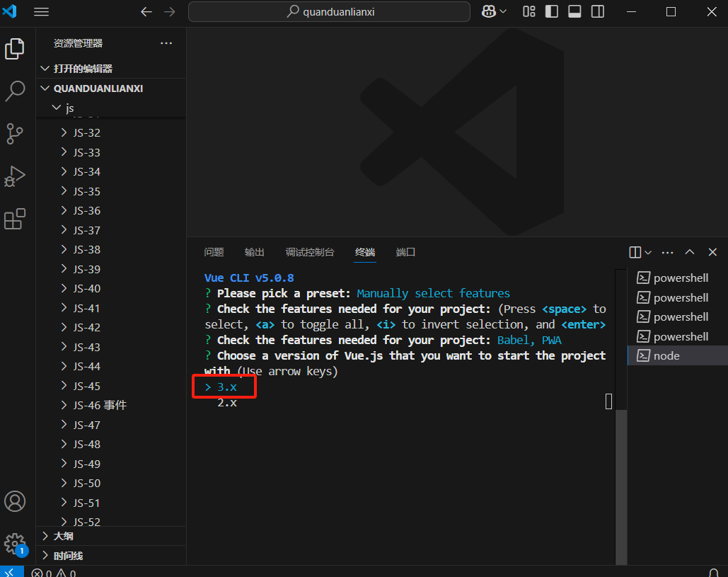Open the Explorer view in activity bar
The width and height of the screenshot is (728, 577).
(x=14, y=49)
